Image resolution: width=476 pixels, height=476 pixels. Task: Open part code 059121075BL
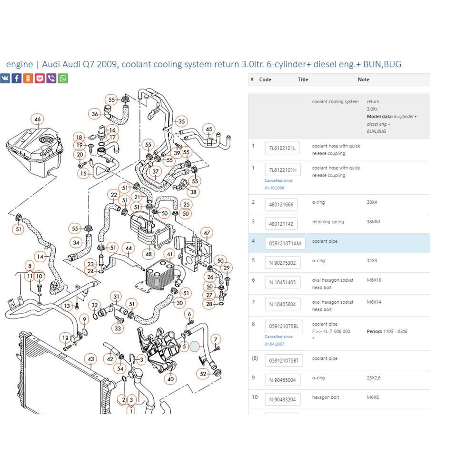pos(284,326)
